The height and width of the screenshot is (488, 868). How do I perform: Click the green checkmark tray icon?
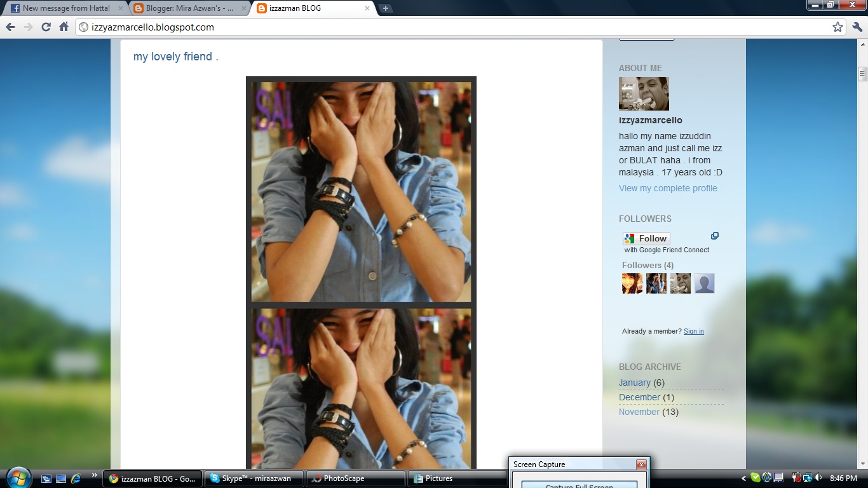click(x=755, y=478)
